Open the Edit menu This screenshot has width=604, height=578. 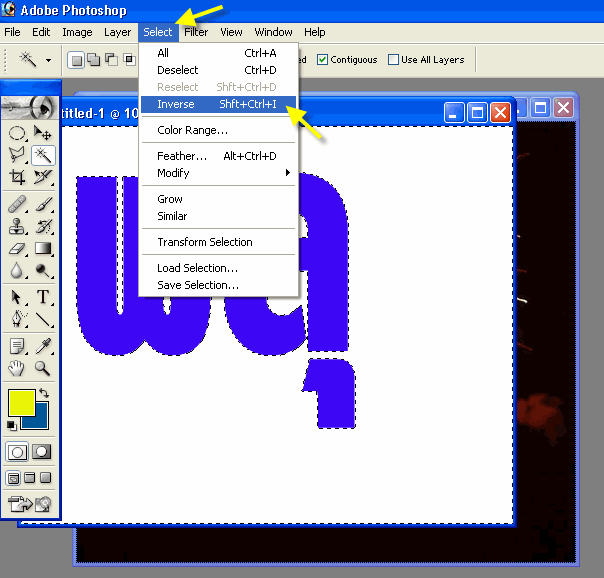click(x=41, y=32)
